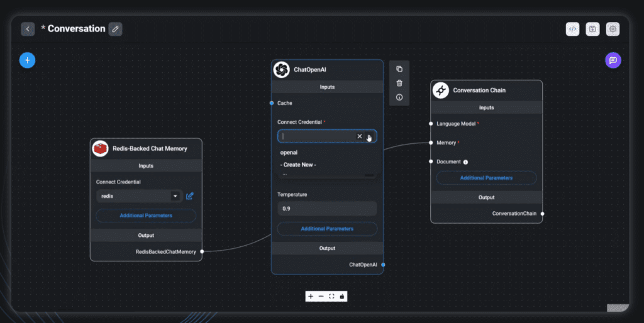Open Additional Parameters in Conversation Chain
Viewport: 644px width, 323px height.
pos(486,178)
